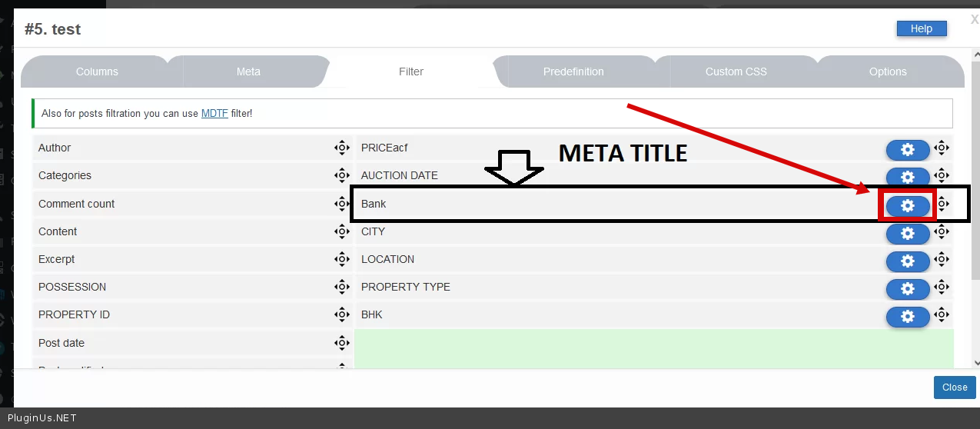
Task: Click the move handle beside POSSESSION
Action: pyautogui.click(x=342, y=287)
